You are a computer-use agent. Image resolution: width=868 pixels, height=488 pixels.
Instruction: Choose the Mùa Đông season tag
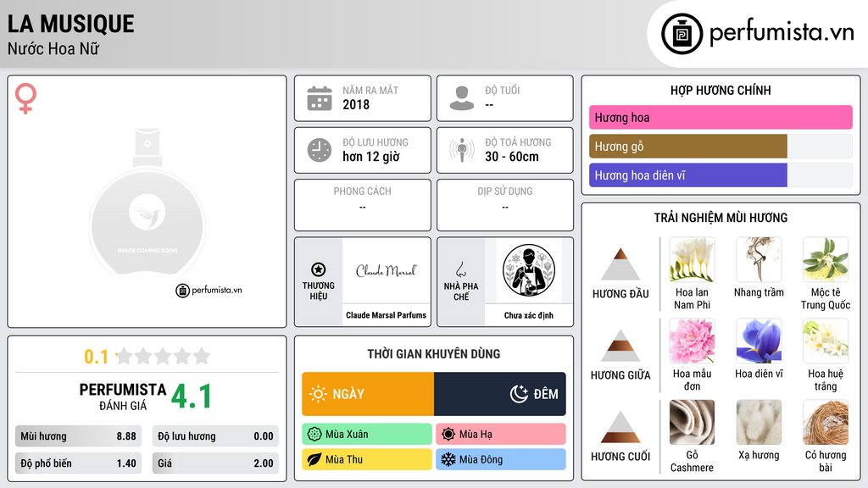pos(501,459)
